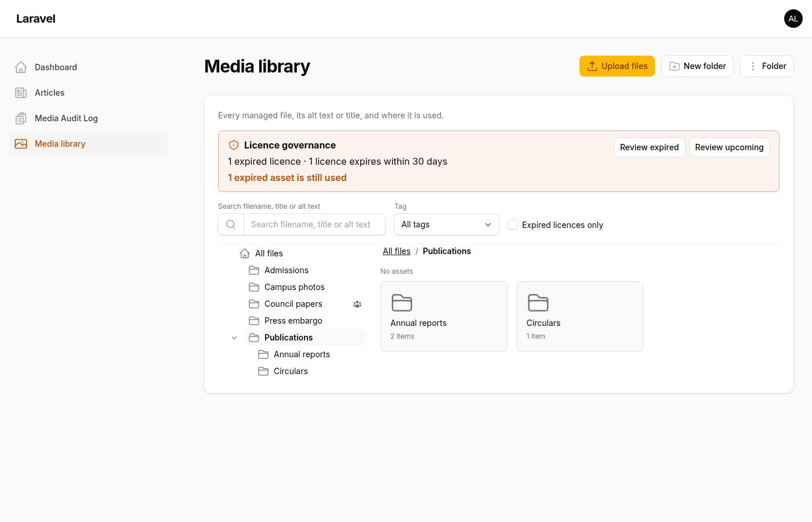
Task: Enable the Expired licences only checkbox
Action: pyautogui.click(x=513, y=224)
